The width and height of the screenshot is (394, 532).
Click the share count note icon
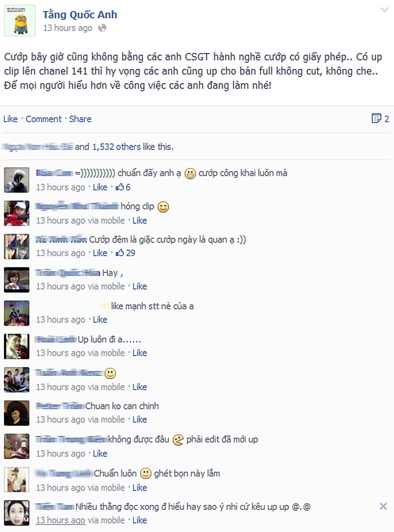coord(376,118)
